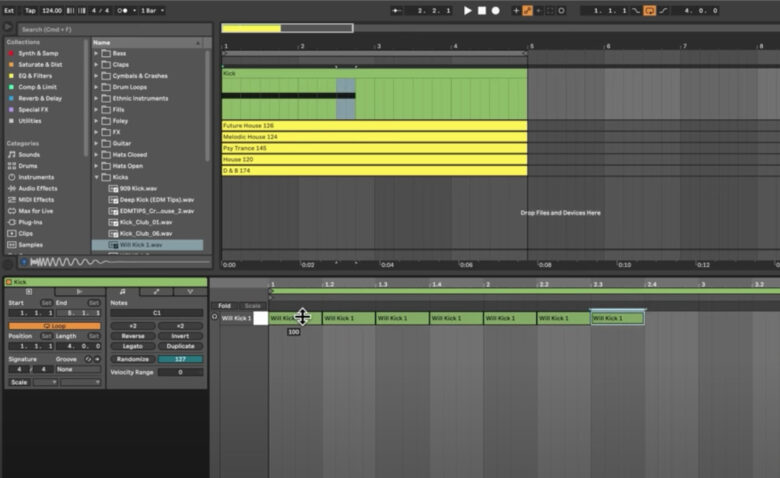Select the Samples category icon

pos(12,244)
